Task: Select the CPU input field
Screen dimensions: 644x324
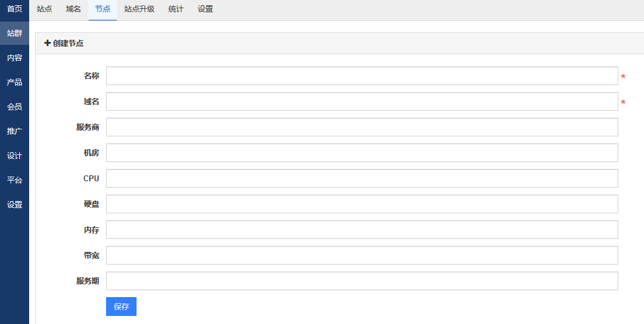Action: pyautogui.click(x=362, y=178)
